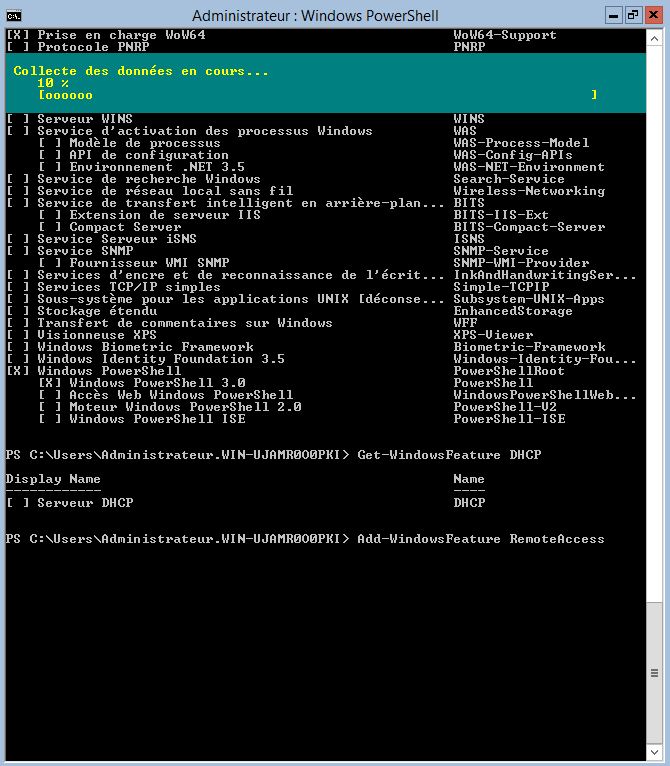670x766 pixels.
Task: Minimize the PowerShell window
Action: click(613, 15)
